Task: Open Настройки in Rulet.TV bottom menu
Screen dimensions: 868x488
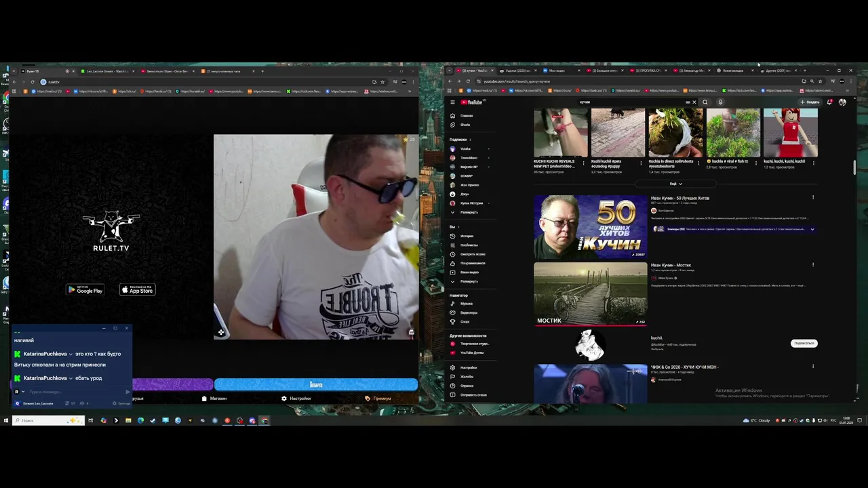Action: tap(296, 399)
